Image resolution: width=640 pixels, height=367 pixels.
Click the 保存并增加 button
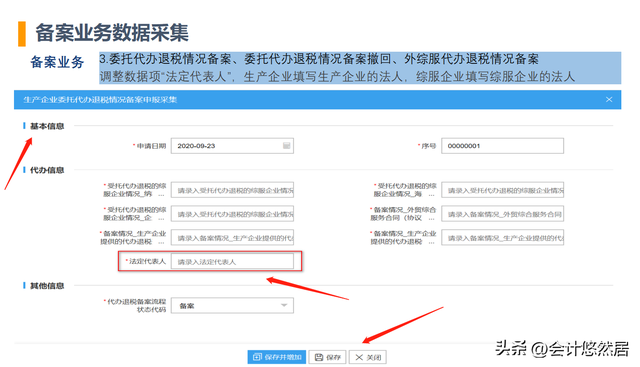click(277, 357)
